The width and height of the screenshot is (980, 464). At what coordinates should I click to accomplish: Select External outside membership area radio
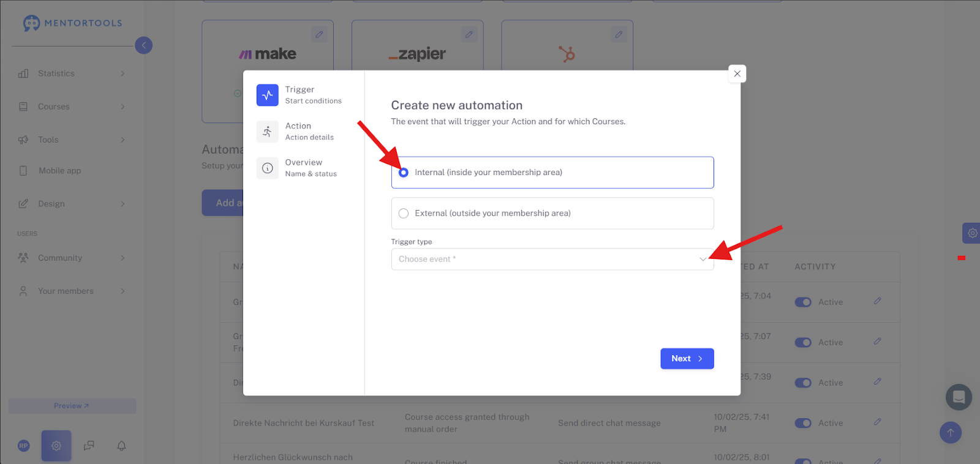(x=404, y=214)
